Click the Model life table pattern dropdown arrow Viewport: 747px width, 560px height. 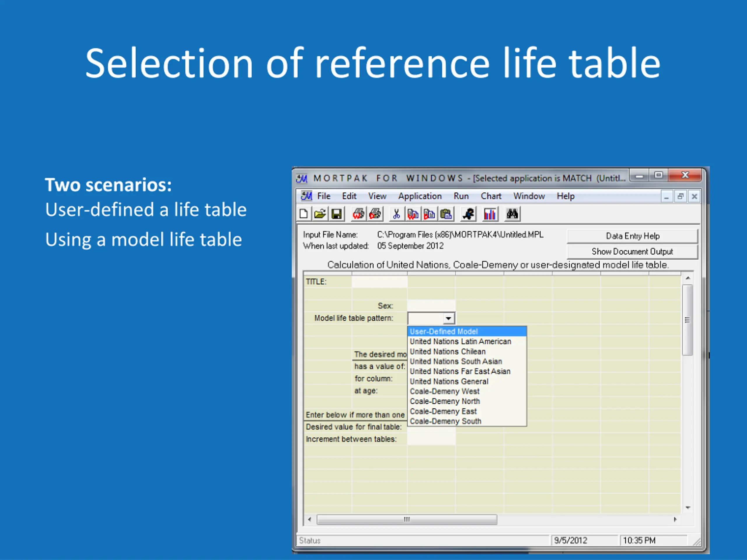point(448,318)
